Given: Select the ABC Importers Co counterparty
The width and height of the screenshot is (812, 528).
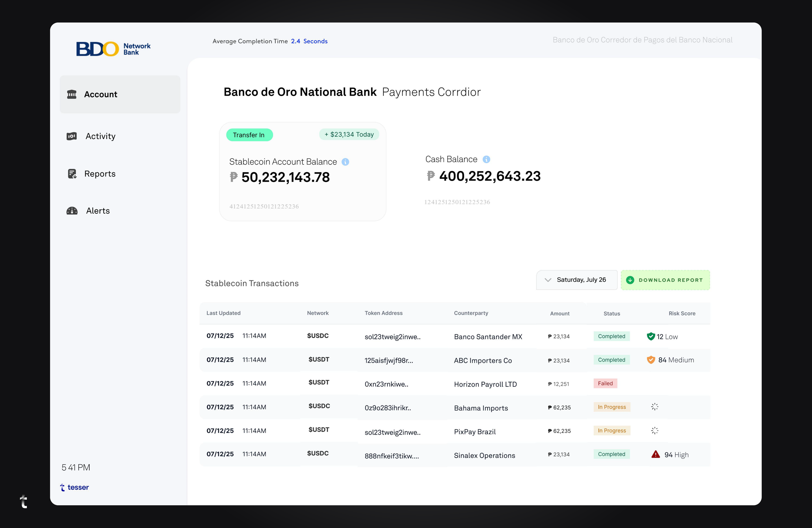Looking at the screenshot, I should [x=483, y=361].
